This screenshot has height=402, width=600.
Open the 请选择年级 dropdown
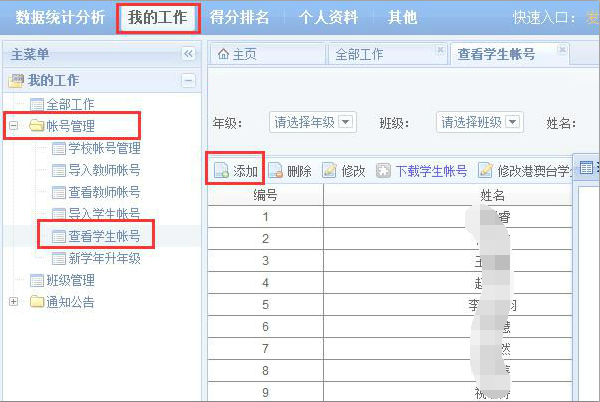(313, 122)
